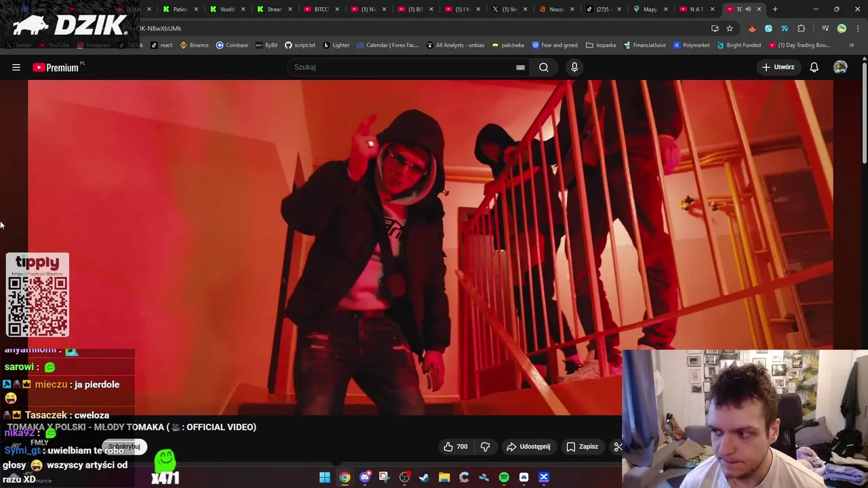Show hidden bookmarks overflow chevron
868x488 pixels.
point(852,45)
